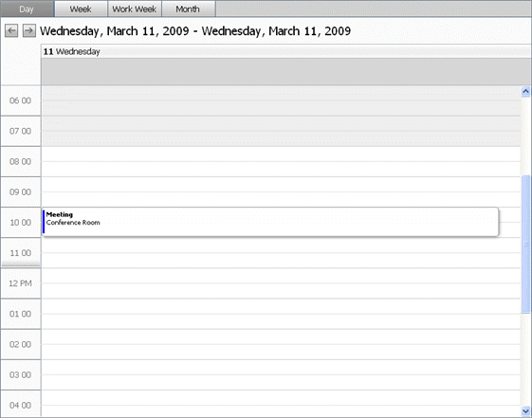The height and width of the screenshot is (418, 532).
Task: Click the scrollbar down arrow
Action: tap(525, 411)
